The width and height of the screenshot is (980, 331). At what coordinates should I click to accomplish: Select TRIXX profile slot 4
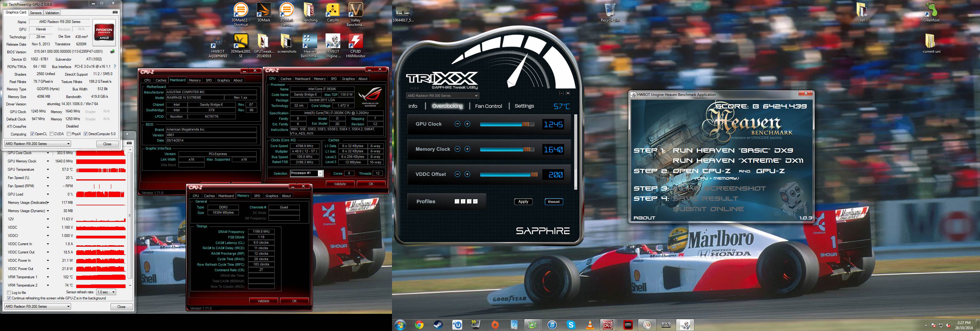[475, 201]
